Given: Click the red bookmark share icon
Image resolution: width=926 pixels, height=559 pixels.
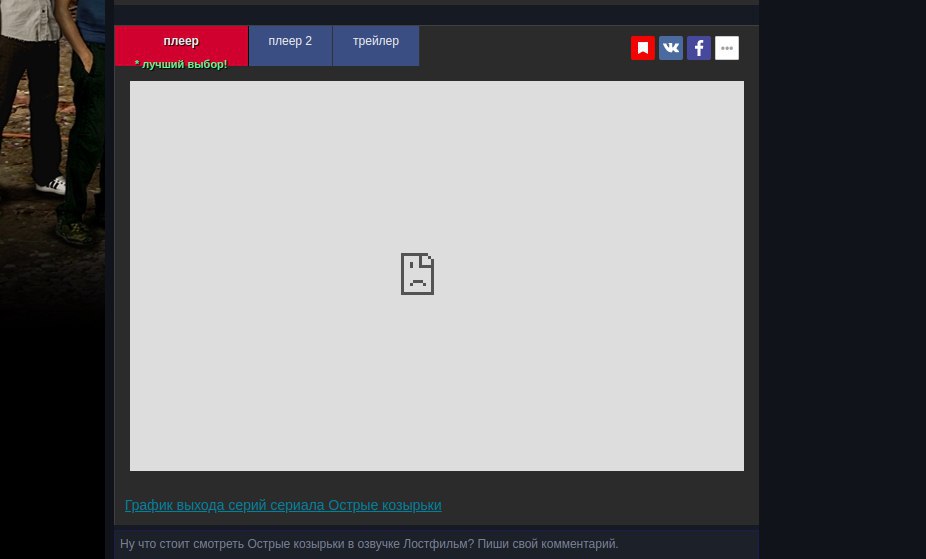Looking at the screenshot, I should tap(643, 48).
